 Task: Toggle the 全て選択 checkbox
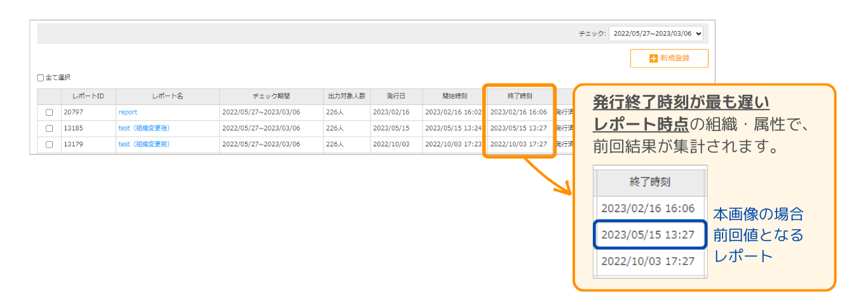click(41, 78)
